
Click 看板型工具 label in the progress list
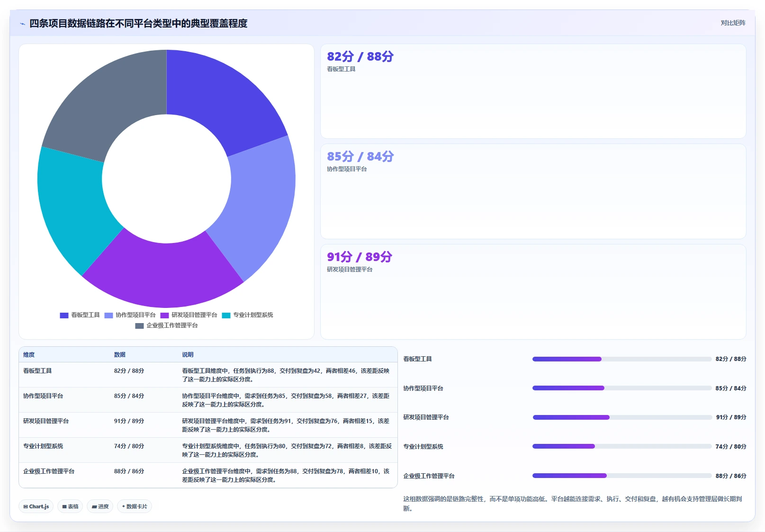pos(417,359)
